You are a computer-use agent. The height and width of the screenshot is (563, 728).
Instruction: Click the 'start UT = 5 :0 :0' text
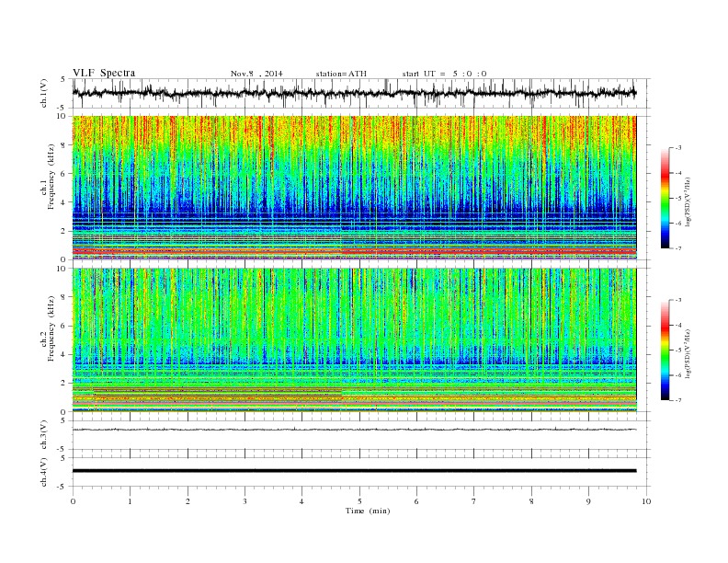(x=444, y=74)
